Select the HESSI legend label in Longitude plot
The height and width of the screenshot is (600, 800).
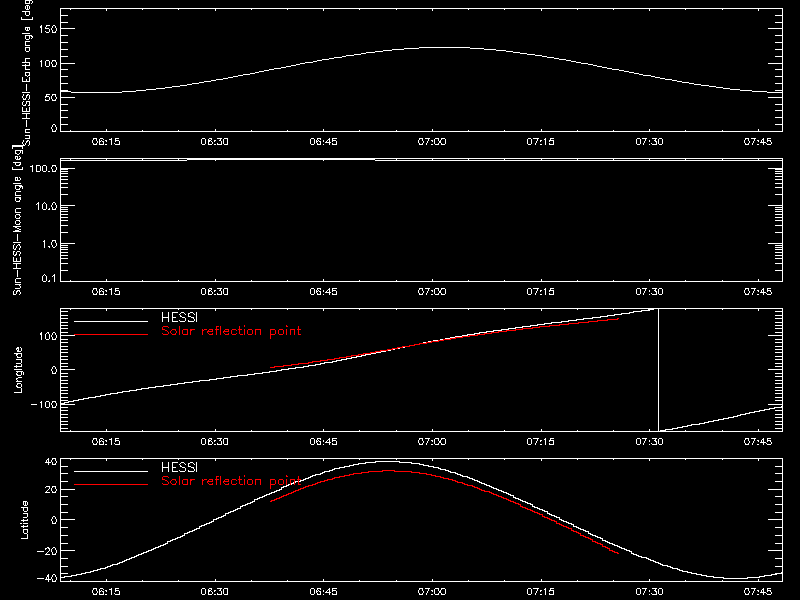[179, 317]
